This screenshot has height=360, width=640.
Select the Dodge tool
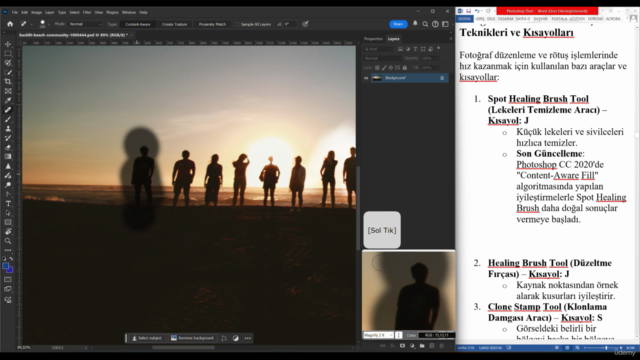(8, 185)
